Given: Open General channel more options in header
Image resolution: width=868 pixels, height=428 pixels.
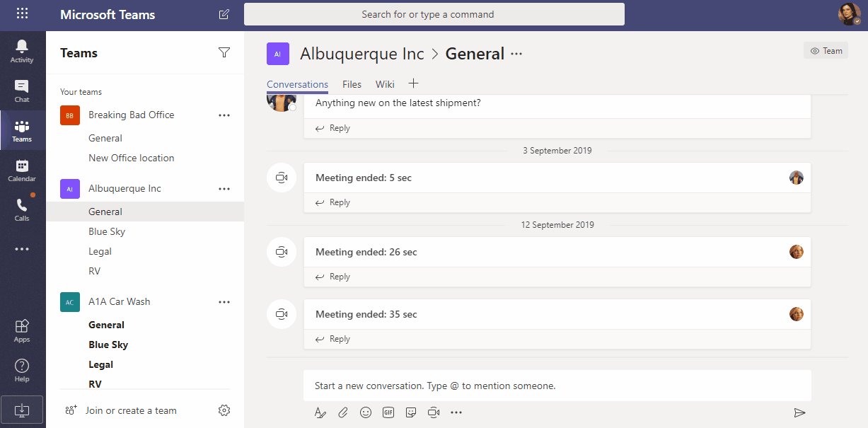Looking at the screenshot, I should click(516, 54).
